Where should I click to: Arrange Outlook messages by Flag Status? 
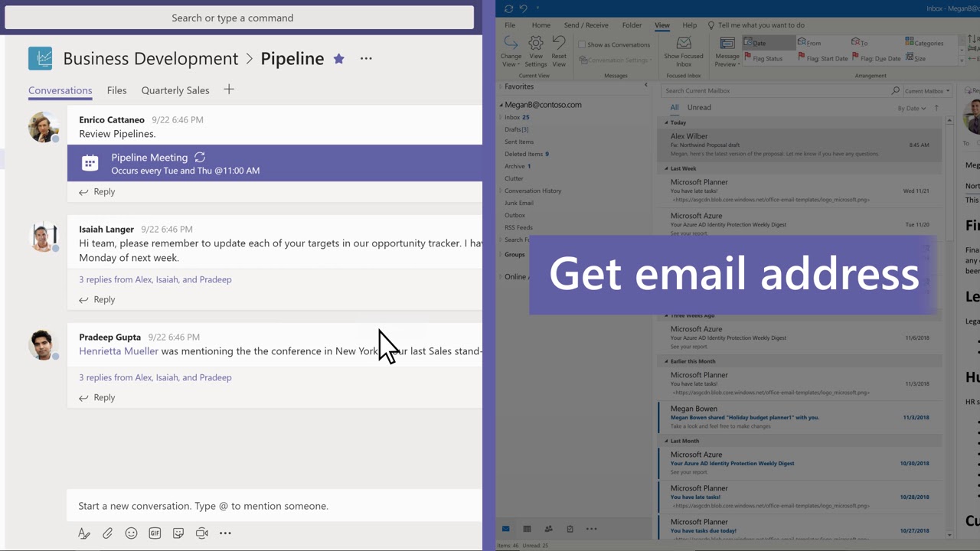point(763,58)
